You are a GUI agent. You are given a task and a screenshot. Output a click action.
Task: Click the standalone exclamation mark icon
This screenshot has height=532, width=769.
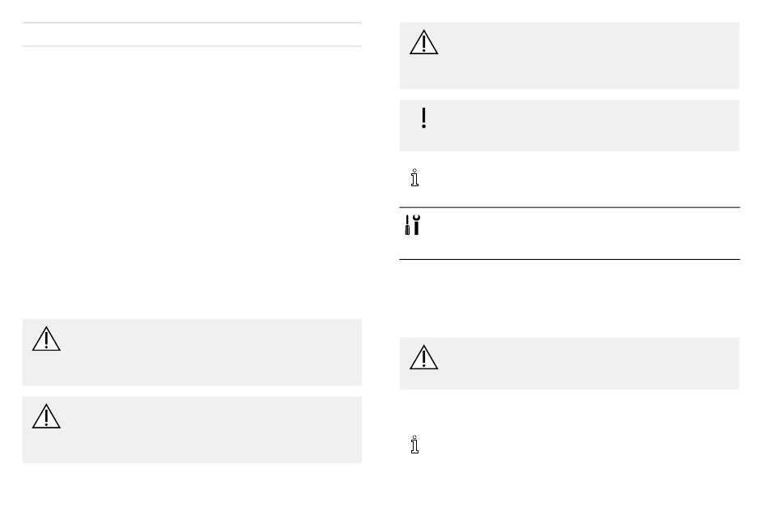423,118
